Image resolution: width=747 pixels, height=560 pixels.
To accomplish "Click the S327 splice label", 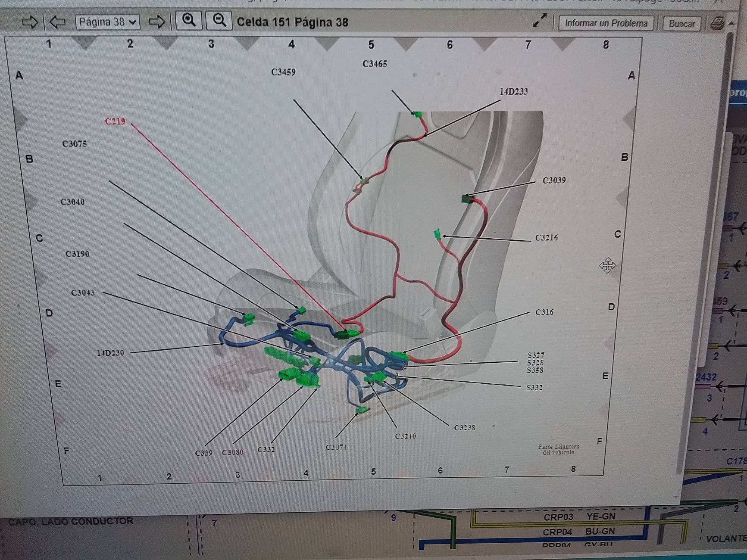I will (x=536, y=355).
